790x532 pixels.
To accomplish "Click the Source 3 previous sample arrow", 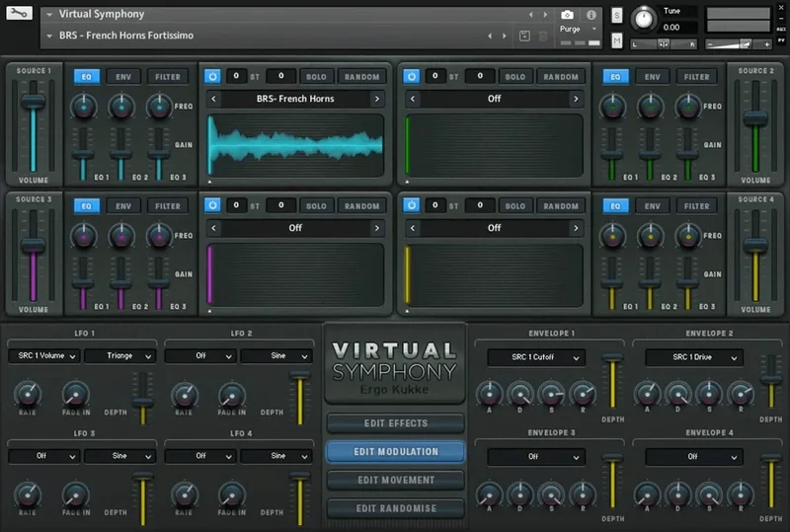I will (x=213, y=228).
